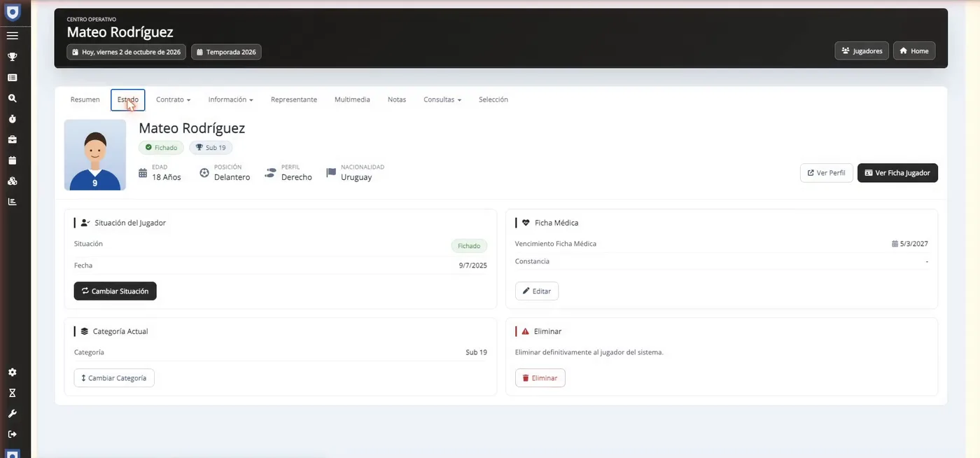Click the flag icon beside Nacionalidad
980x458 pixels.
(x=331, y=173)
